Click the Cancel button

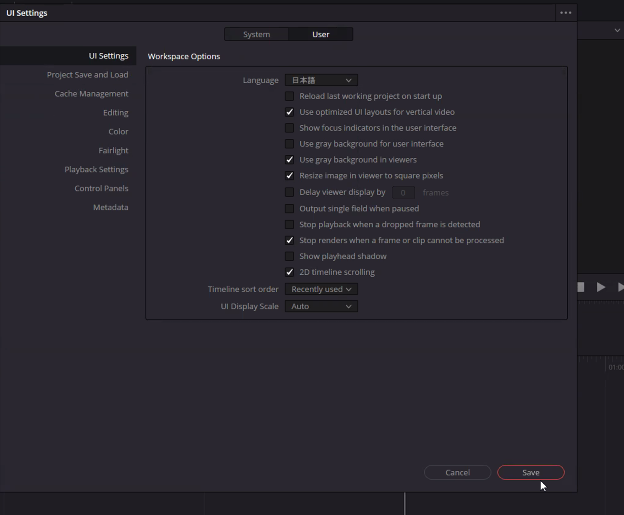click(457, 473)
